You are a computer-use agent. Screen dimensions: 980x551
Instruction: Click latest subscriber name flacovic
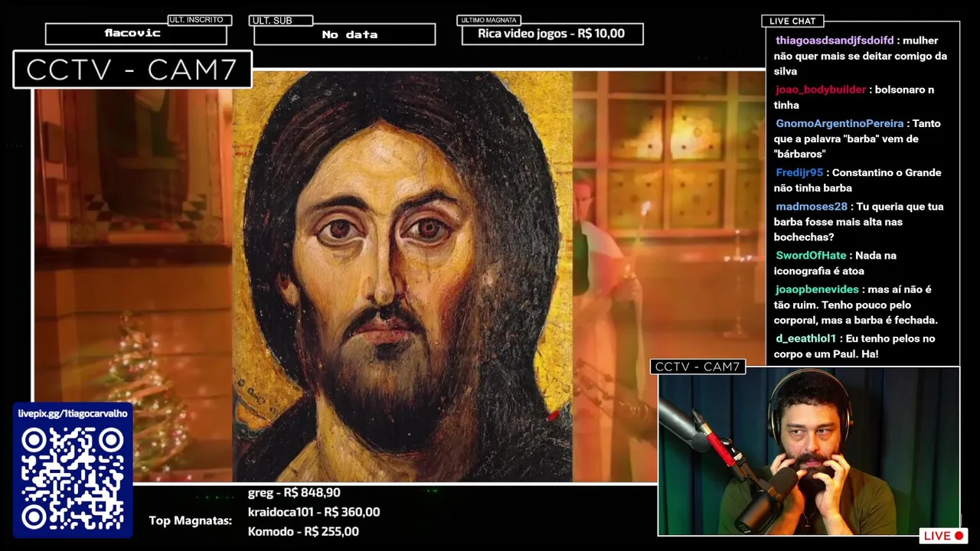click(x=132, y=33)
